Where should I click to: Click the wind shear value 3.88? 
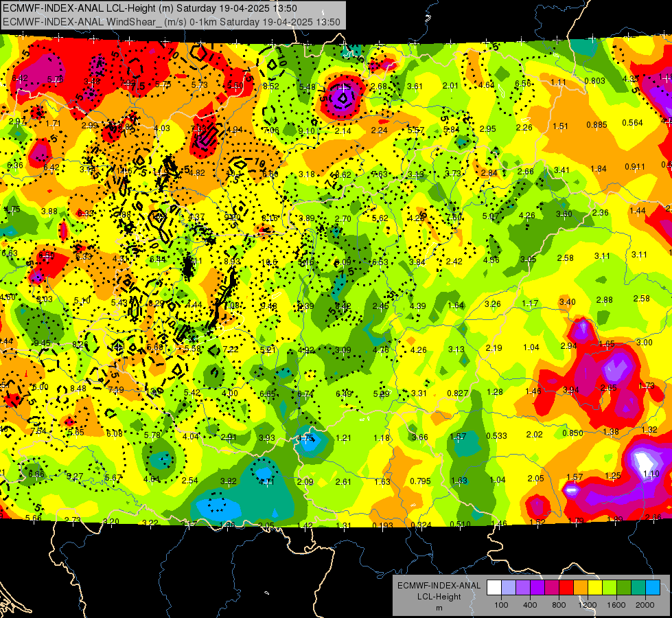[49, 211]
